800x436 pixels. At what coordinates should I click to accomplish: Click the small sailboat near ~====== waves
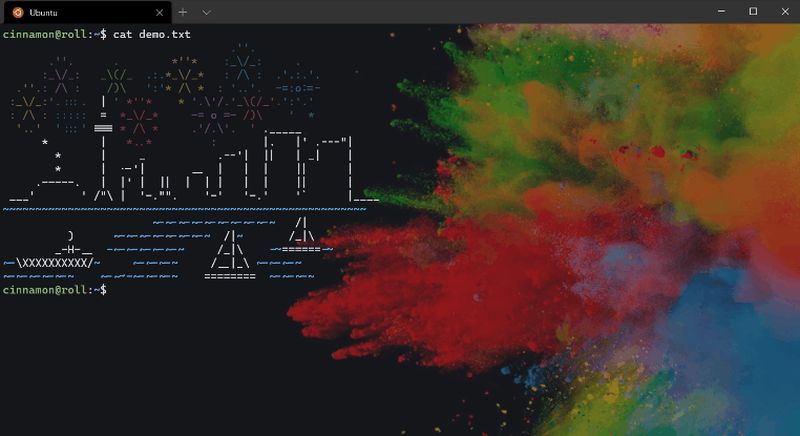(302, 234)
